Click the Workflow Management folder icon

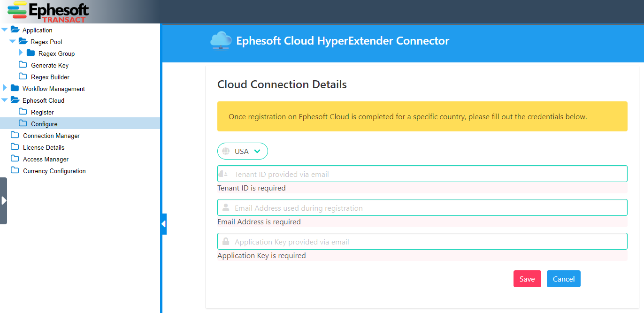point(15,88)
